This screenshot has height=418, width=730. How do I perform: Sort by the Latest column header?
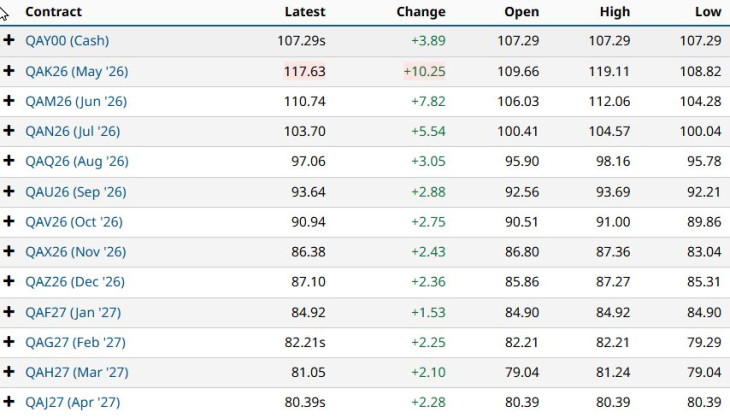(x=305, y=12)
